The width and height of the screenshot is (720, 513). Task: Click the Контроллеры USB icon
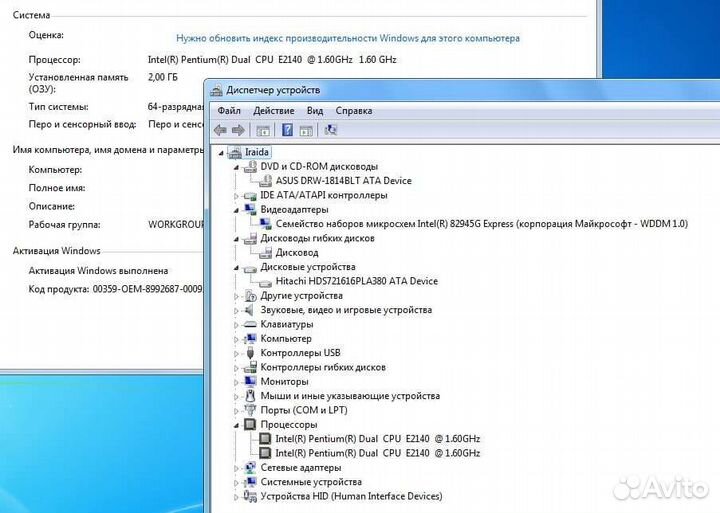coord(250,353)
